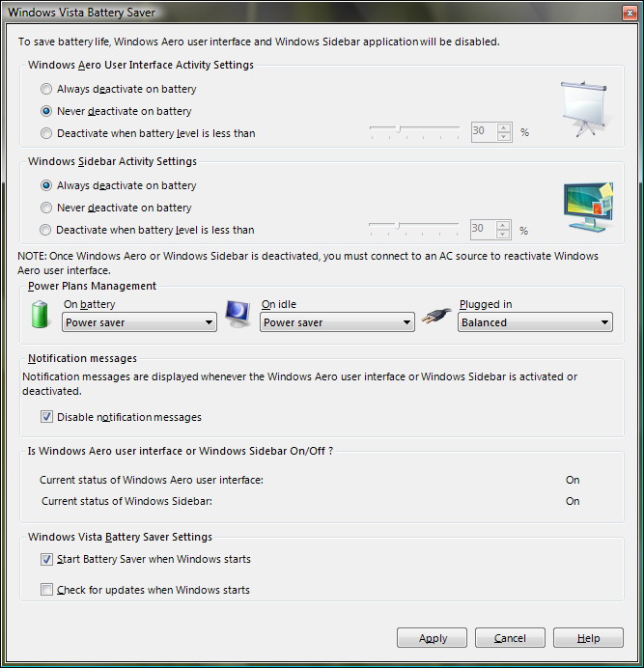Click the Apply button
The image size is (644, 668).
432,638
